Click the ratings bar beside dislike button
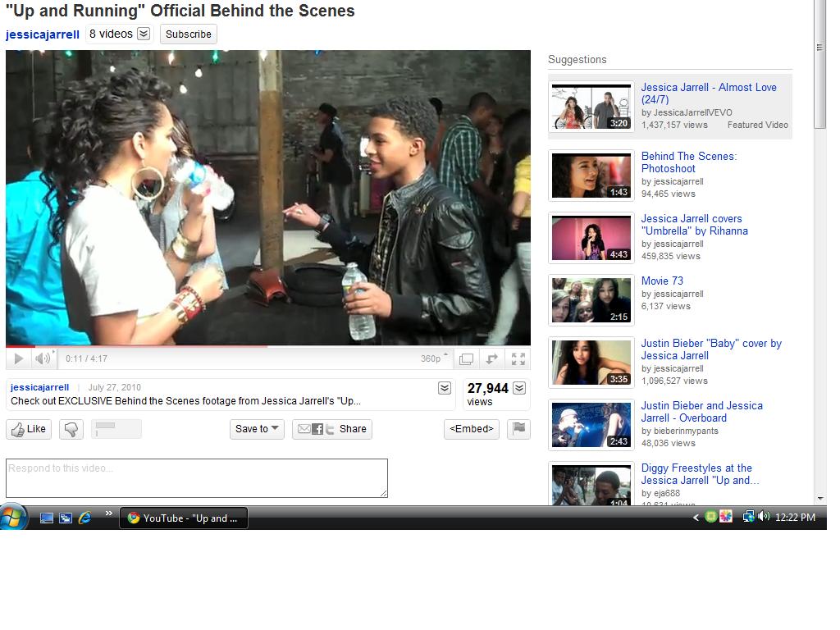 pos(116,429)
